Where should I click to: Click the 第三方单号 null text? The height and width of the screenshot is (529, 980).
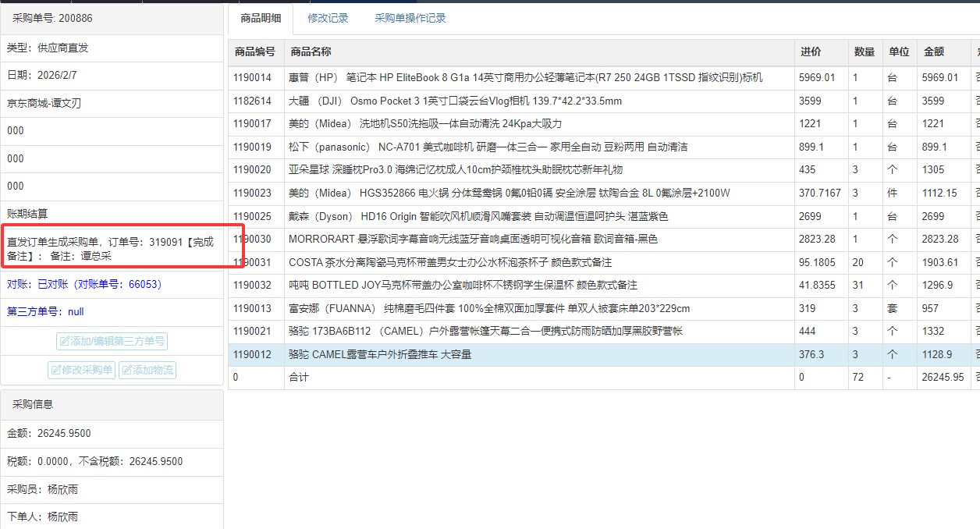pos(45,311)
